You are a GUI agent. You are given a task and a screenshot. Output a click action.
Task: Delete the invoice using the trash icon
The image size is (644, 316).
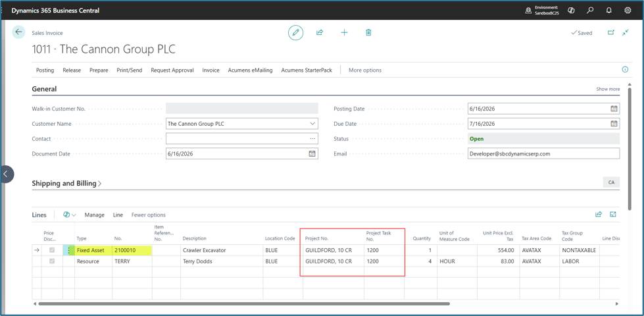pos(368,32)
